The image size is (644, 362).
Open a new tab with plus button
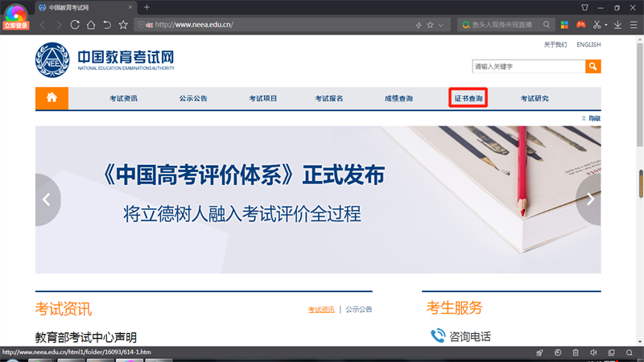point(147,7)
